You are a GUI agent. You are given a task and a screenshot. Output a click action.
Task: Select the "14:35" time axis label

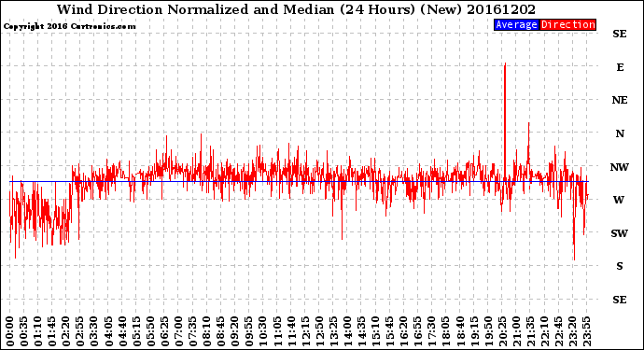[361, 331]
